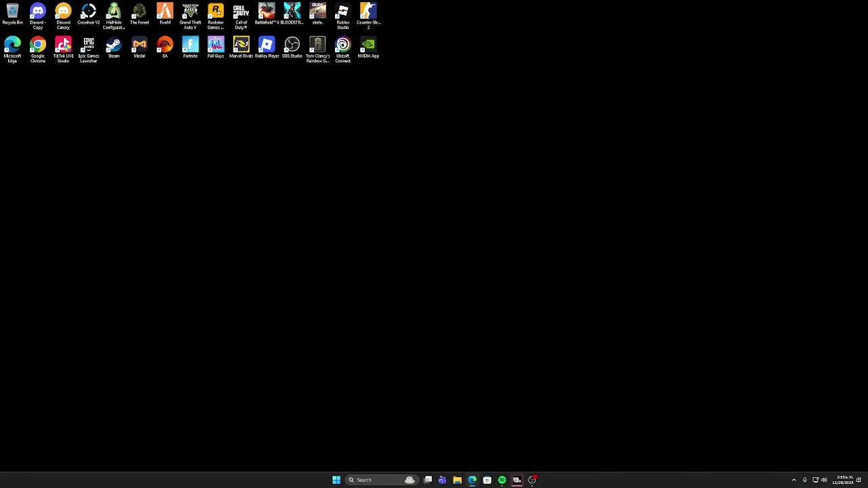Select the Grand Theft Auto V icon
868x488 pixels.
click(191, 16)
